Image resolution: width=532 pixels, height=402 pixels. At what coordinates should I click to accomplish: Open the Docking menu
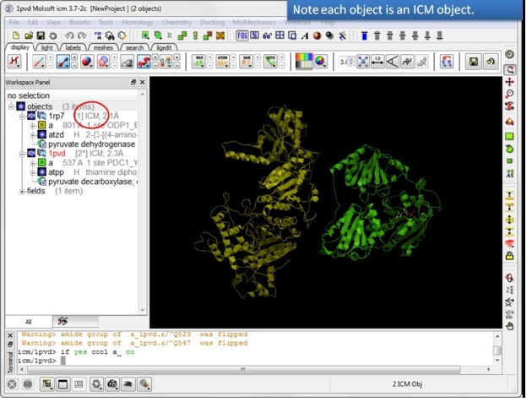213,21
